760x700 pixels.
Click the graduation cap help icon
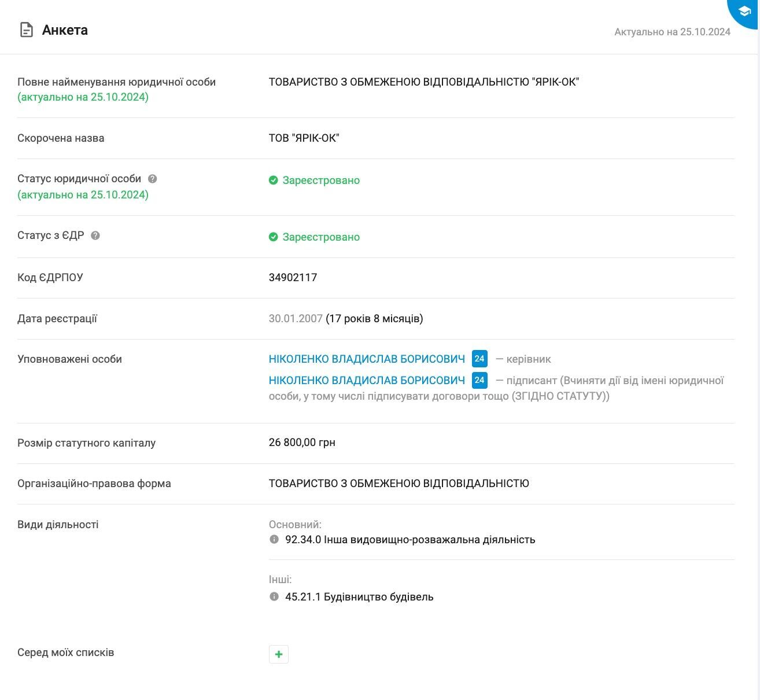[745, 12]
